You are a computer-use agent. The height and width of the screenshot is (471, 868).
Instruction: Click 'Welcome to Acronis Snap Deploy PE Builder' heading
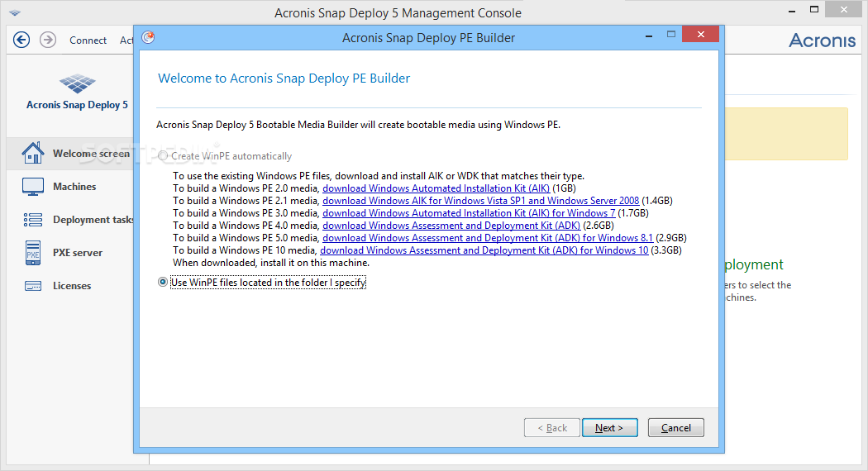284,78
